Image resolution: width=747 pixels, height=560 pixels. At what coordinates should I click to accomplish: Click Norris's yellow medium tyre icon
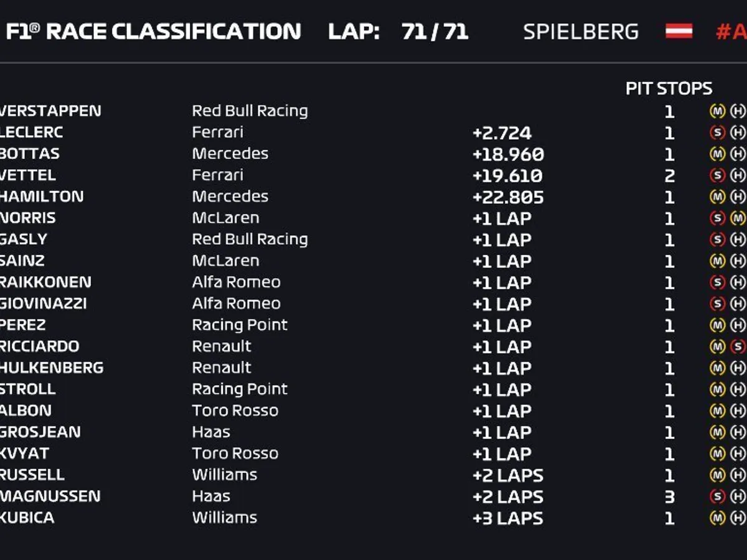tap(738, 218)
